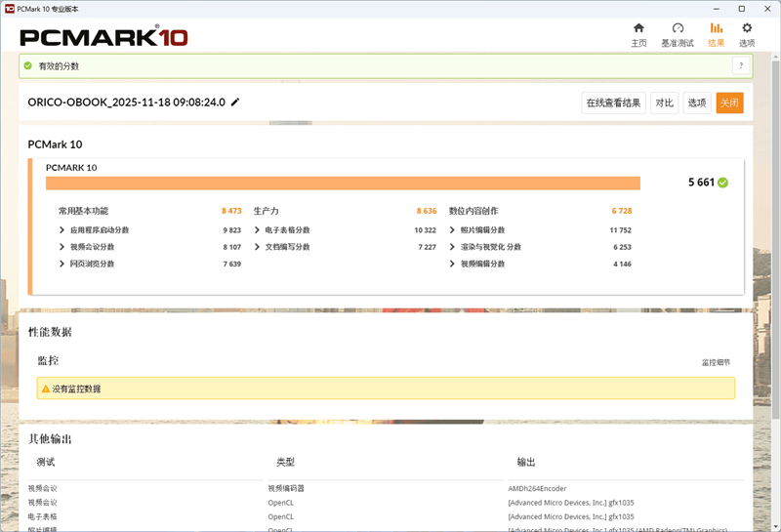This screenshot has height=532, width=781.
Task: Click the PCMark 10 logo
Action: [103, 37]
